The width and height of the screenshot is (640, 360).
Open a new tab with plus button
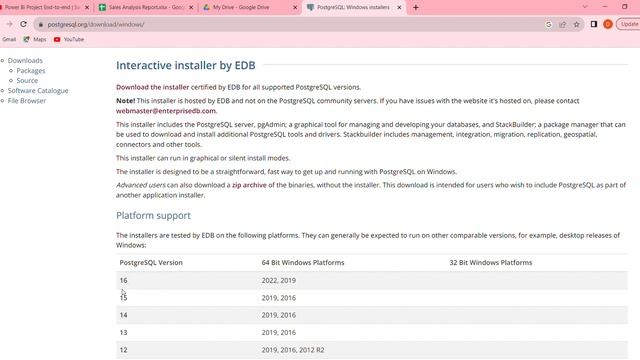point(416,7)
